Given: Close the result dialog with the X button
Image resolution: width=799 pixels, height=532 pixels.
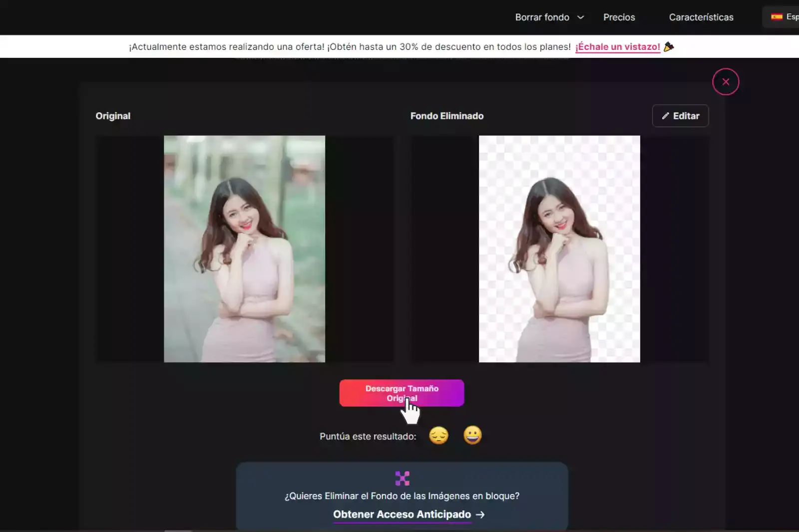Looking at the screenshot, I should pos(725,81).
